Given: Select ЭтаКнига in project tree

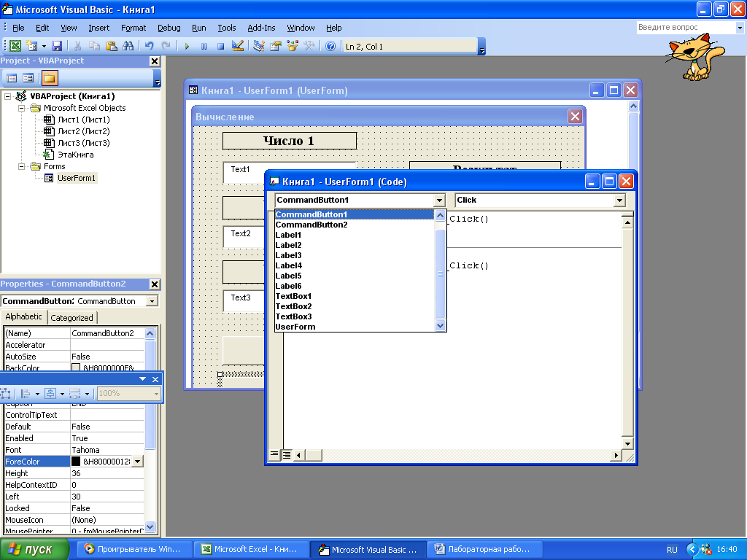Looking at the screenshot, I should click(75, 155).
